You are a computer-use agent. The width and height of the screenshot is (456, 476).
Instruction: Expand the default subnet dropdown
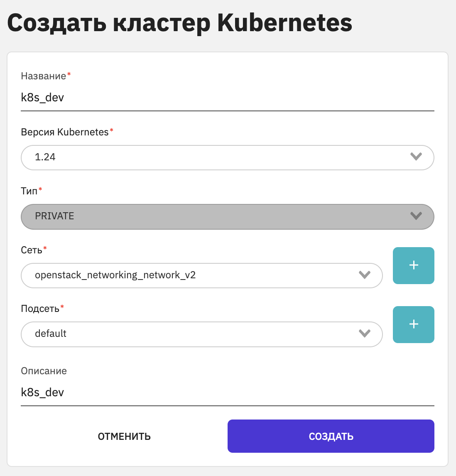[201, 334]
